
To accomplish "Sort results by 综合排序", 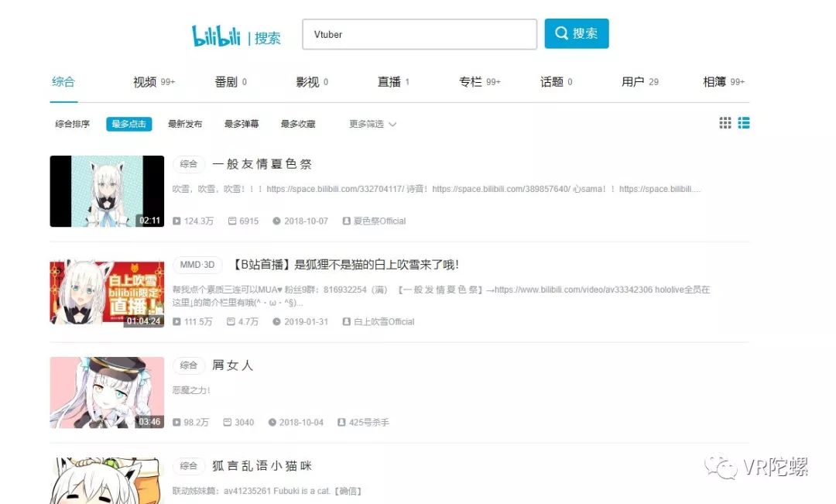I will (73, 125).
